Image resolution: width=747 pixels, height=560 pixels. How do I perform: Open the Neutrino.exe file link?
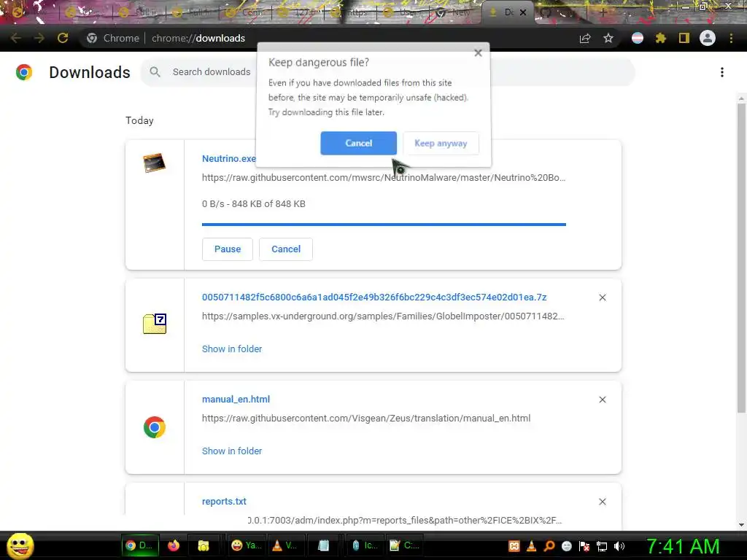(228, 158)
